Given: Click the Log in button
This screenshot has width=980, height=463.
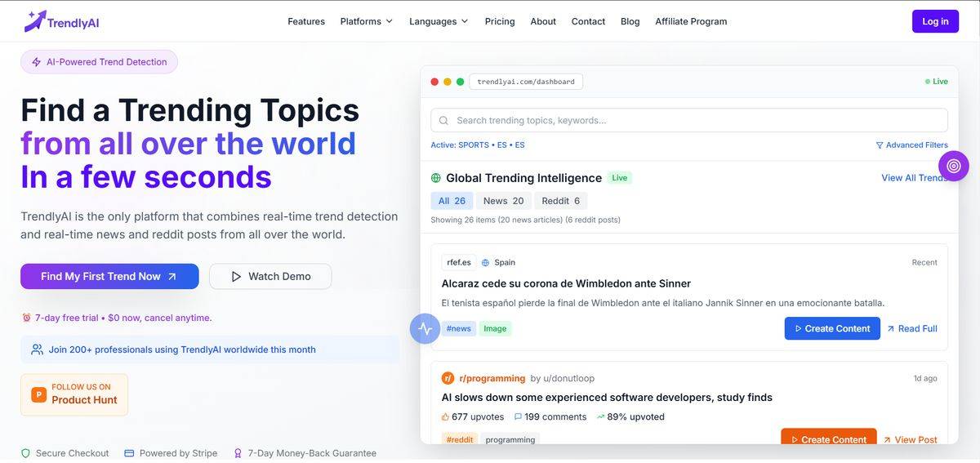Looking at the screenshot, I should click(x=935, y=21).
